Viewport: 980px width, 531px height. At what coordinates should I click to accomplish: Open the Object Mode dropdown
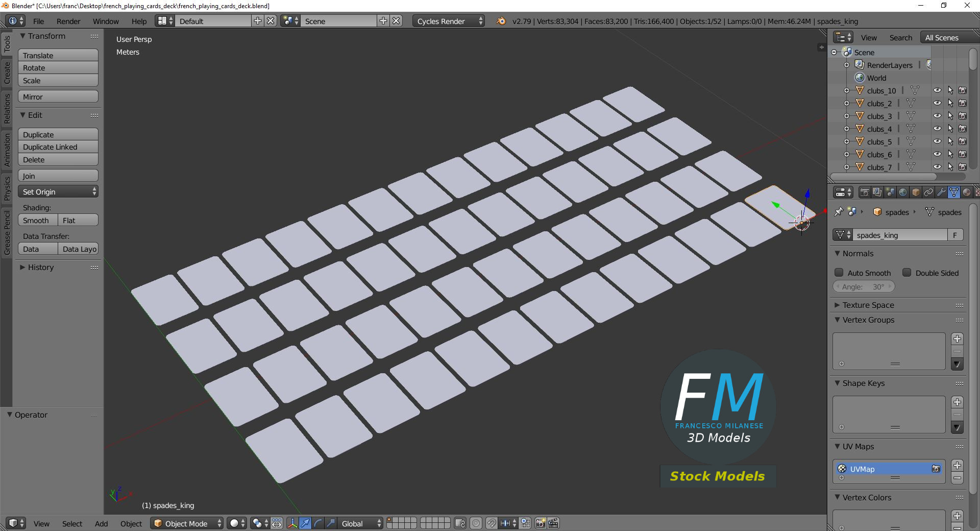[x=187, y=523]
